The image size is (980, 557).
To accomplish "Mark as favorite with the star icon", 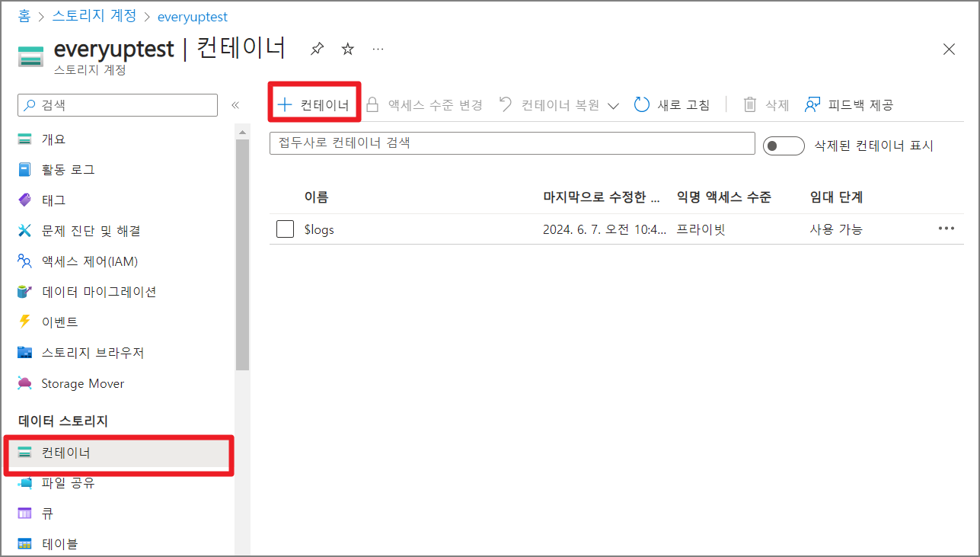I will tap(347, 49).
